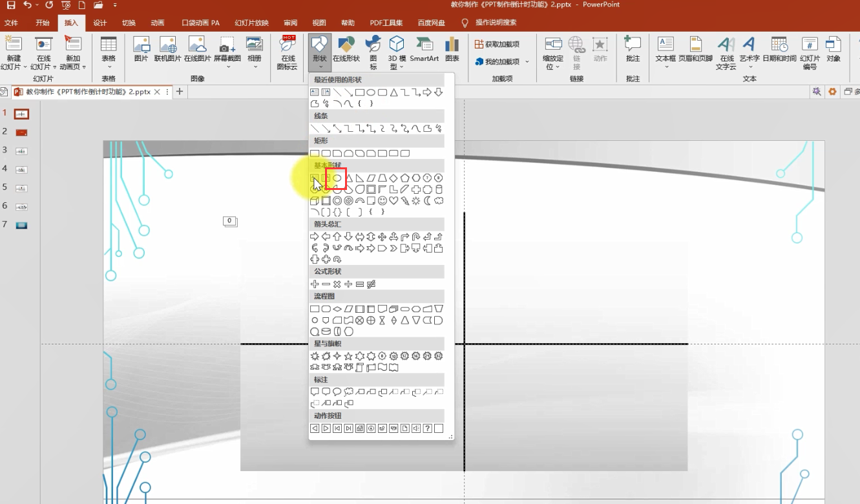Select slide 7 thumbnail
This screenshot has width=860, height=504.
[x=21, y=225]
